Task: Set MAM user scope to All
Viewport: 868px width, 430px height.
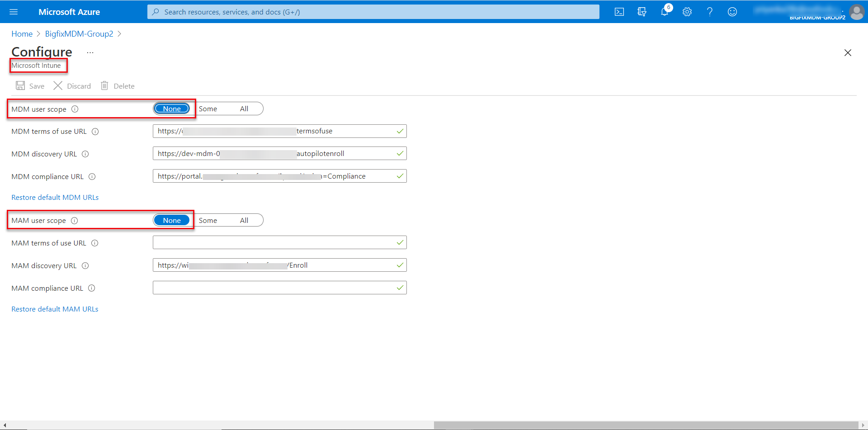Action: point(244,220)
